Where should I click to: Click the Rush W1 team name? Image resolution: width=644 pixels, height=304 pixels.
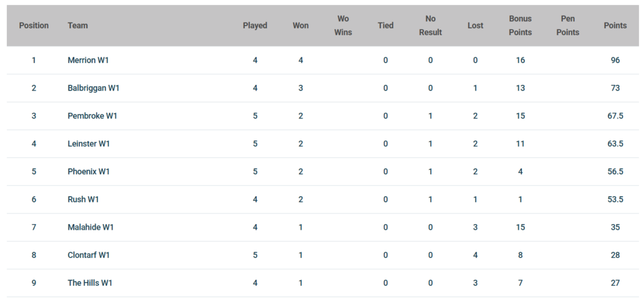84,200
